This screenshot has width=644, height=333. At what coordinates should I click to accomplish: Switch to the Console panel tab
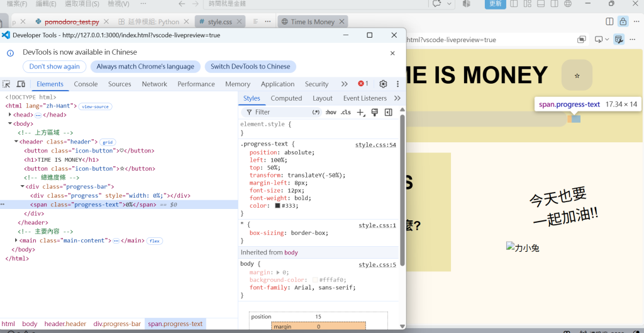point(86,84)
